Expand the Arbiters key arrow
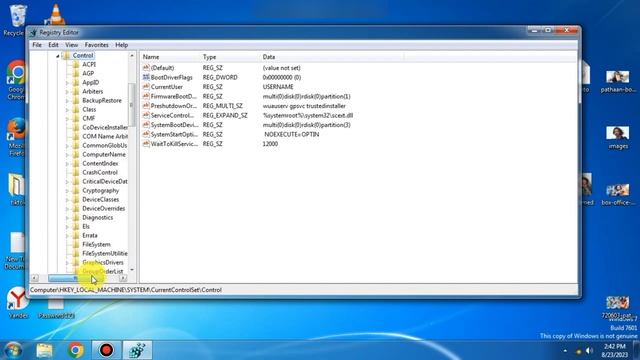Image resolution: width=640 pixels, height=360 pixels. (67, 91)
